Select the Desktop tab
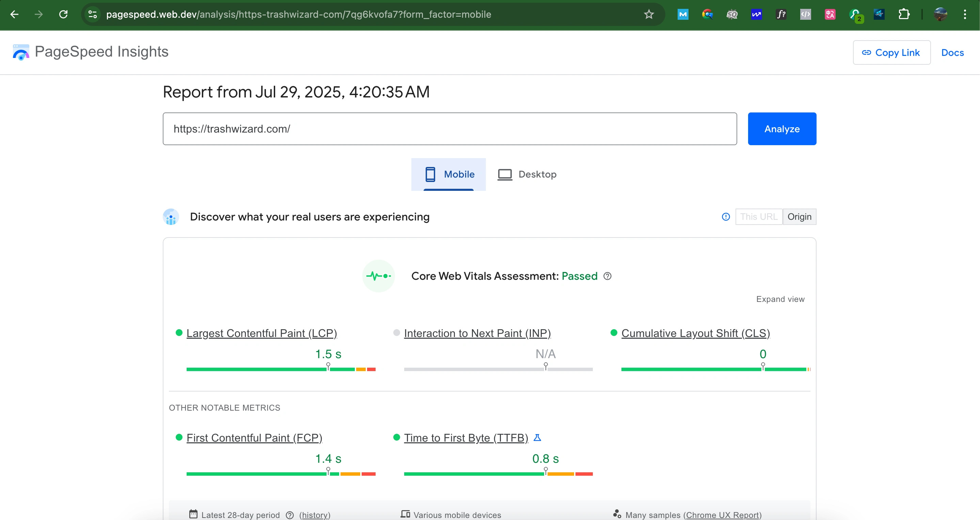The height and width of the screenshot is (520, 980). coord(527,174)
